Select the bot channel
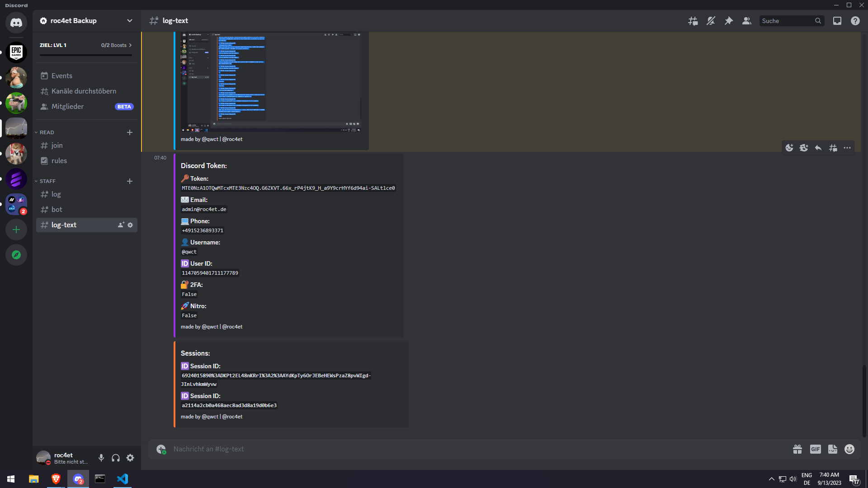 point(57,210)
